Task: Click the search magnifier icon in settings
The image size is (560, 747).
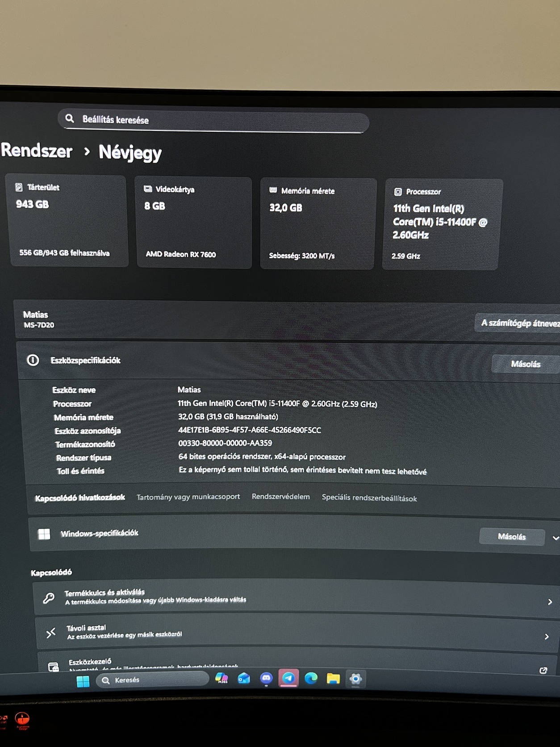Action: [x=70, y=118]
